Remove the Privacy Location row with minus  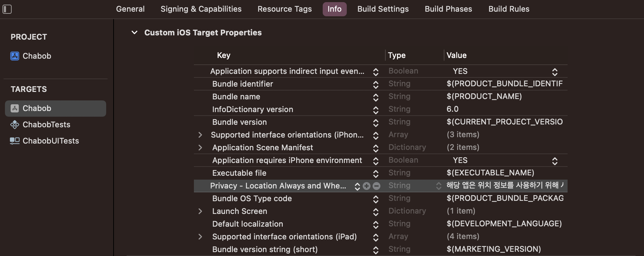pyautogui.click(x=376, y=186)
